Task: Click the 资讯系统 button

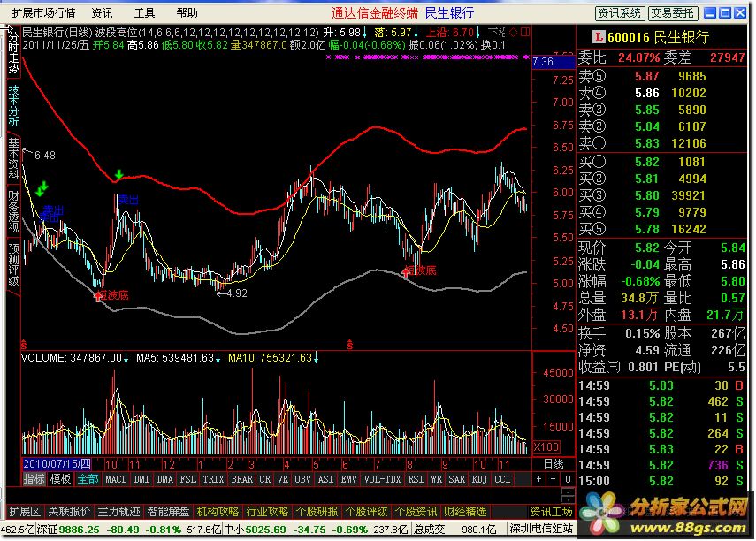Action: point(620,13)
